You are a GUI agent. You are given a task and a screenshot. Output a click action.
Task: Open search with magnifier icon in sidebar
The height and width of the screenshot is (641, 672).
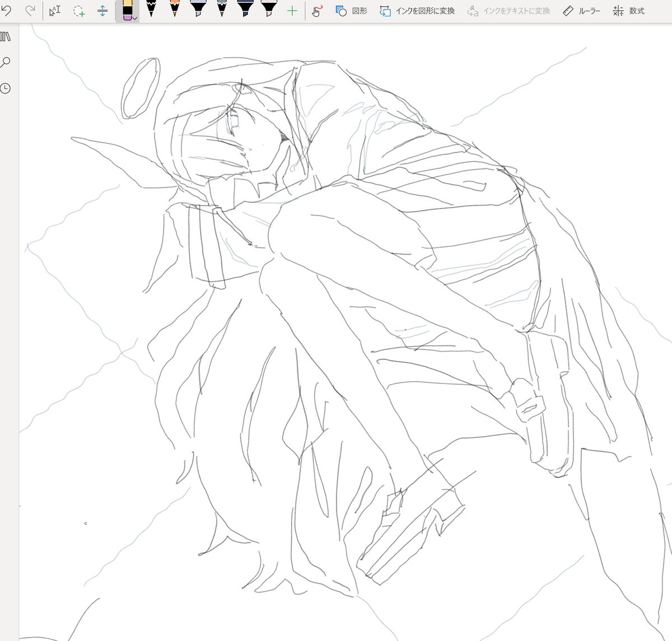pos(6,62)
